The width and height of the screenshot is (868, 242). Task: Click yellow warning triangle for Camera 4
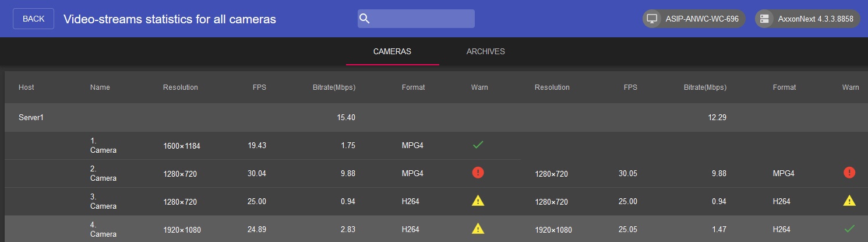click(x=478, y=229)
